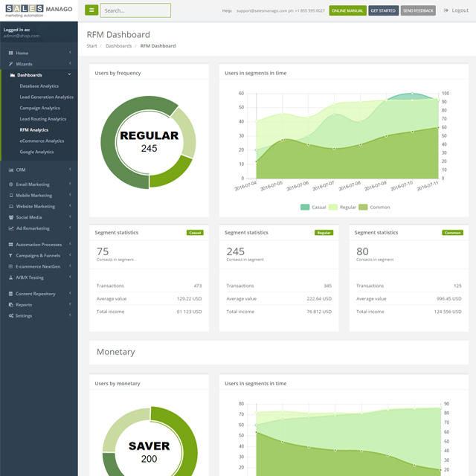Click the Reports documents icon
This screenshot has width=476, height=476.
point(11,305)
